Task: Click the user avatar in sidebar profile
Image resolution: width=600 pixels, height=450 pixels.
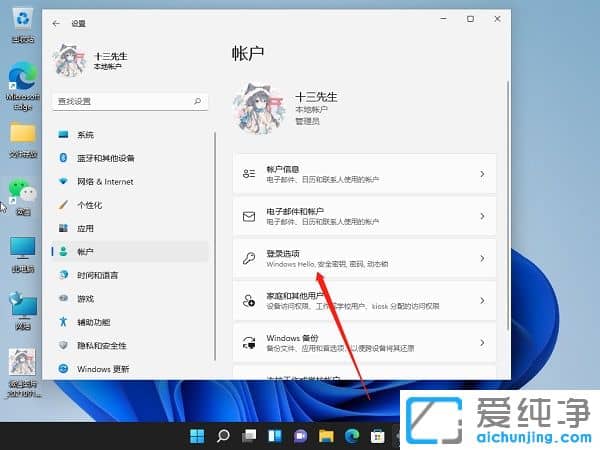Action: coord(69,60)
